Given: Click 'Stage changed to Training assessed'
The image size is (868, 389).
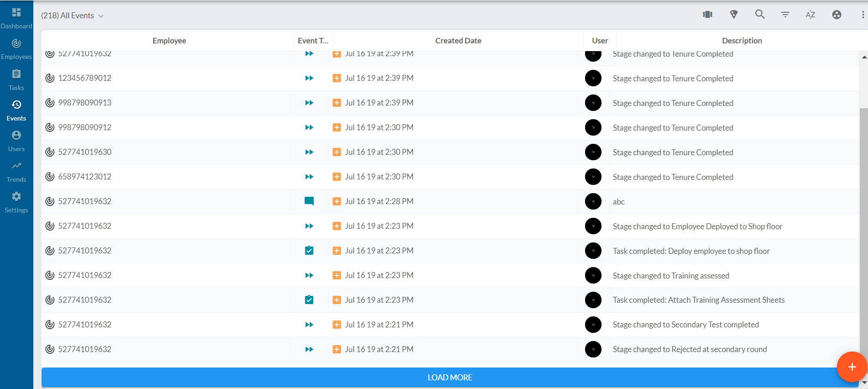Looking at the screenshot, I should point(671,276).
